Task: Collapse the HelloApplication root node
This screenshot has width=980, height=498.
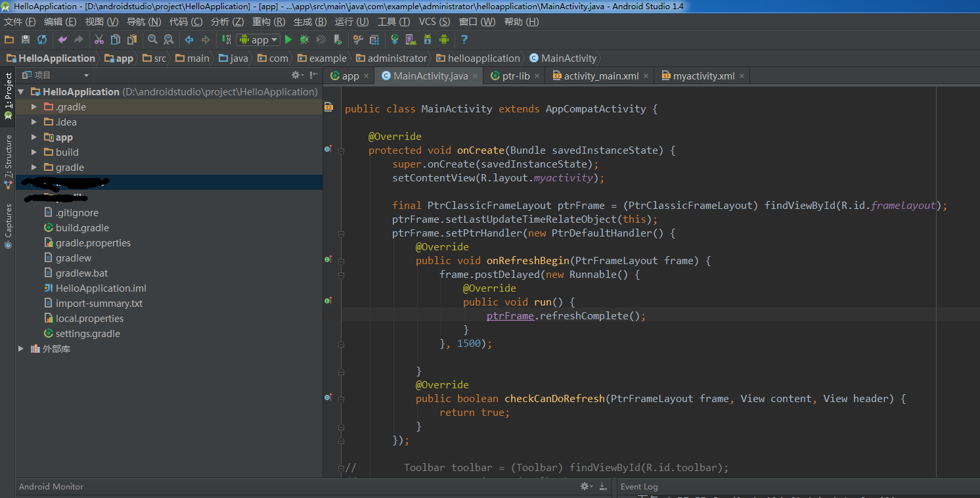Action: 21,92
